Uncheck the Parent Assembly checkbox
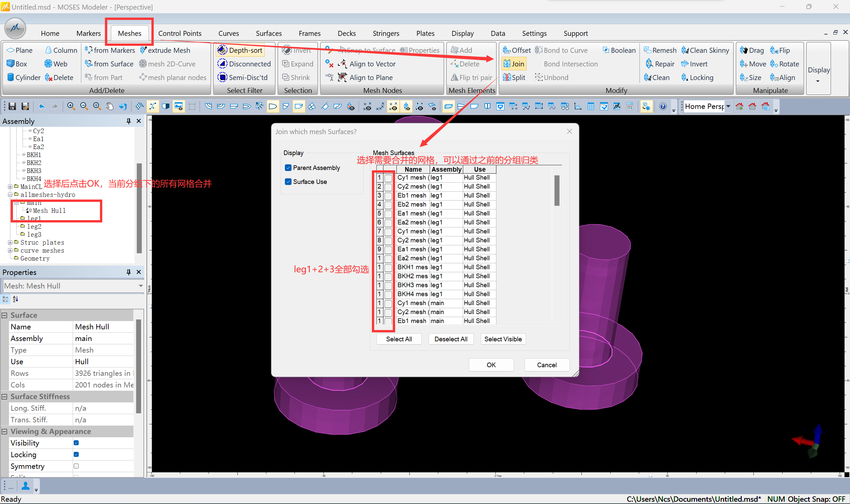The width and height of the screenshot is (850, 504). click(288, 168)
